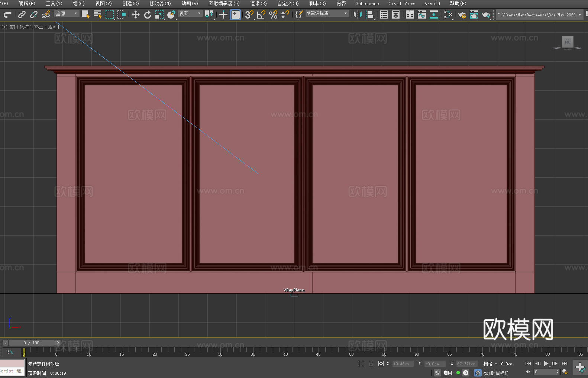Open the Substance menu

point(367,3)
